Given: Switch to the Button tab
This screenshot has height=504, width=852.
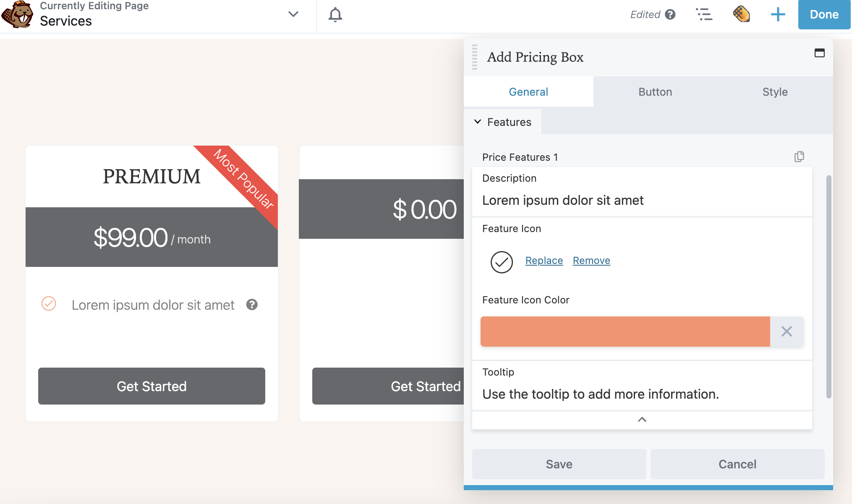Looking at the screenshot, I should coord(655,91).
